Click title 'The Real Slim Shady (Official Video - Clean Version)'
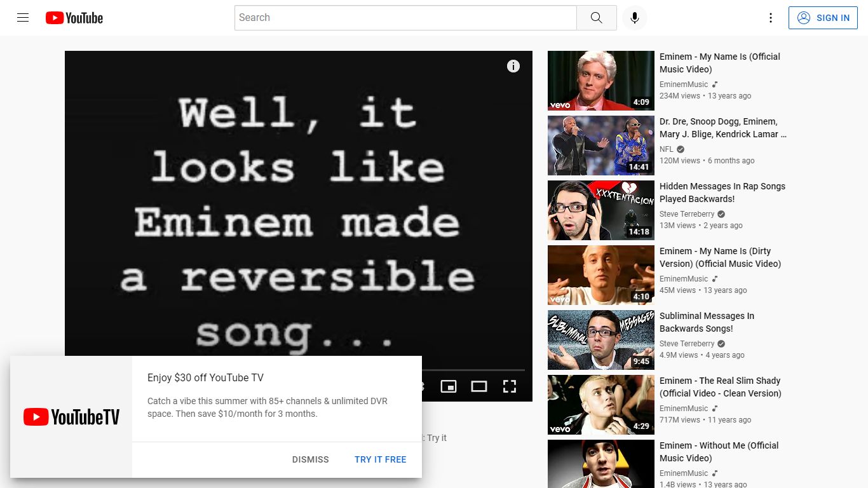 click(721, 387)
